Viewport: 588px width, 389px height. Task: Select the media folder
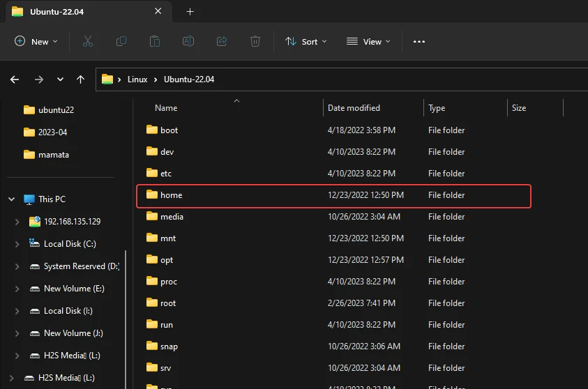[x=165, y=217]
